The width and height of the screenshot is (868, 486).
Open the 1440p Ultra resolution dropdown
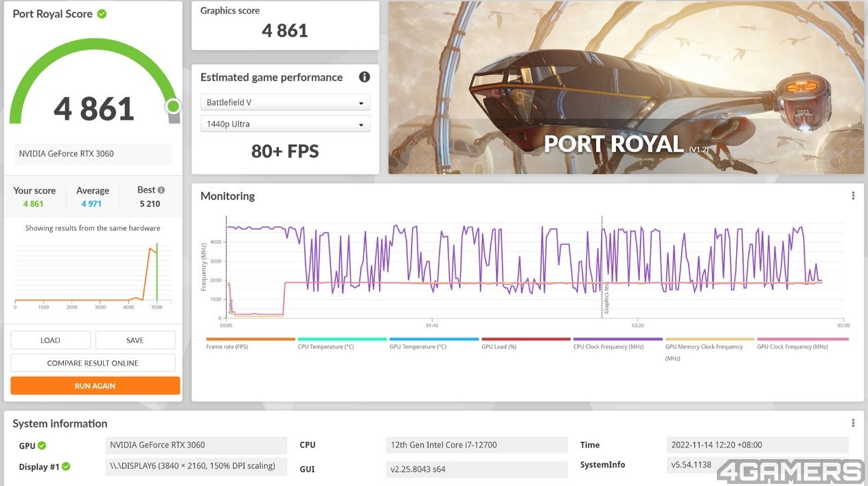coord(285,124)
